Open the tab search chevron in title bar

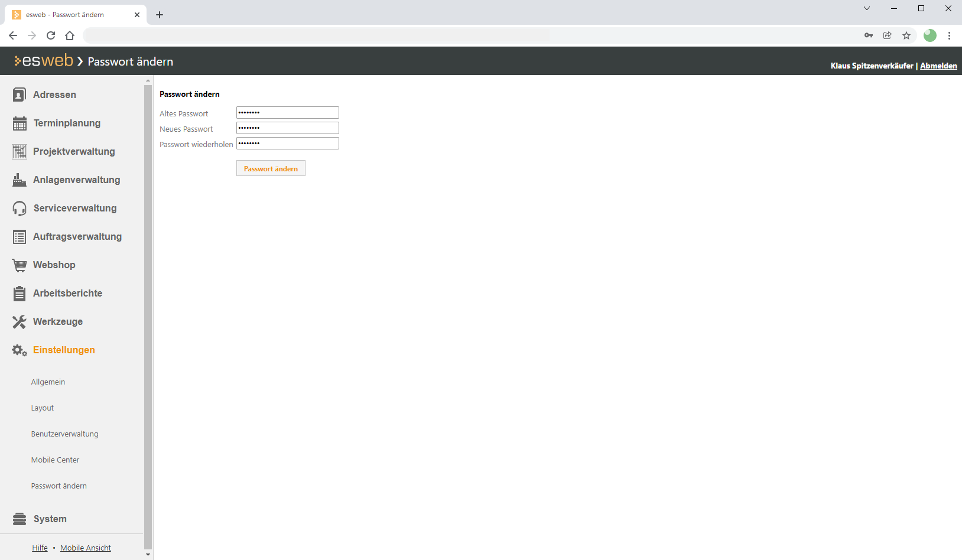click(x=867, y=8)
